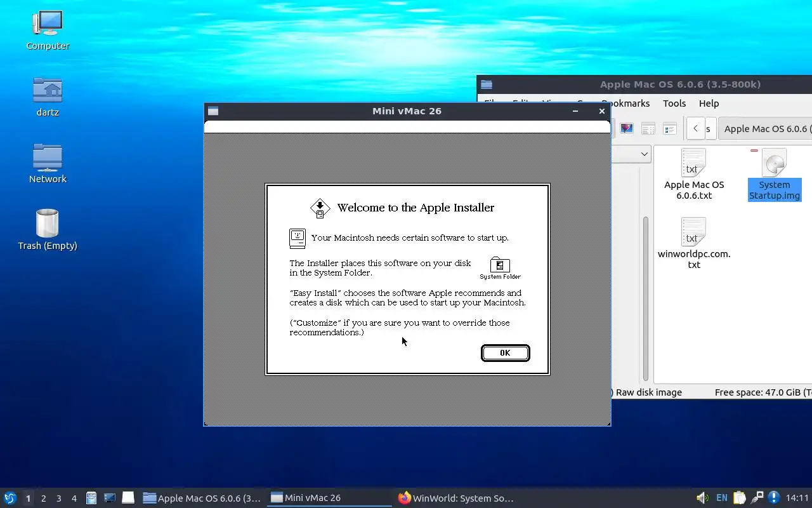Switch to compact view in file manager toolbar
The width and height of the screenshot is (812, 508).
[x=648, y=128]
